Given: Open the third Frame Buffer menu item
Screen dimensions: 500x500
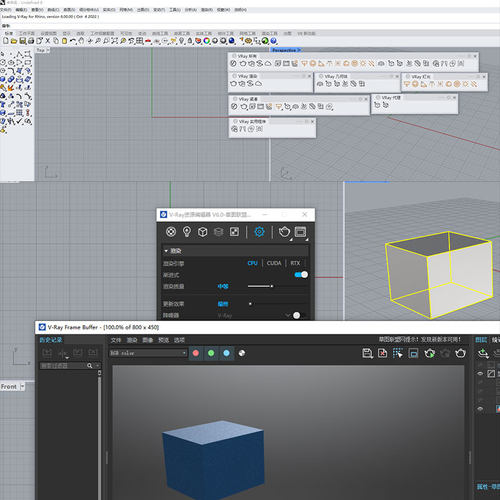Looking at the screenshot, I should point(148,340).
